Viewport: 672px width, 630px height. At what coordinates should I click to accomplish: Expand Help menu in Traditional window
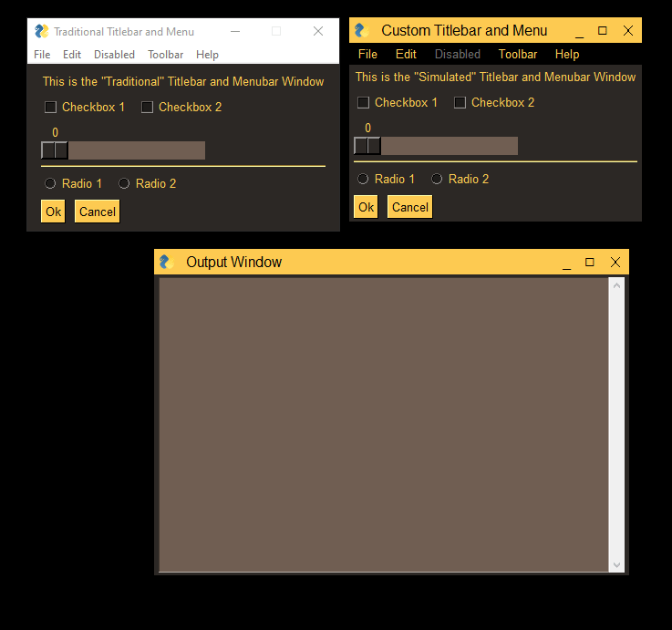207,55
